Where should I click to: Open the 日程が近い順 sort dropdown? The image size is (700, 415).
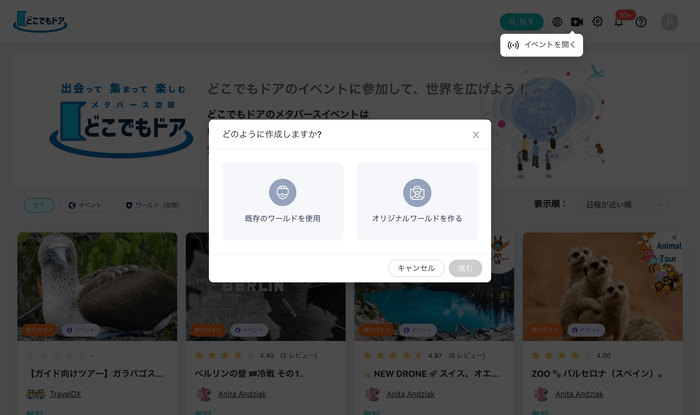click(x=623, y=205)
